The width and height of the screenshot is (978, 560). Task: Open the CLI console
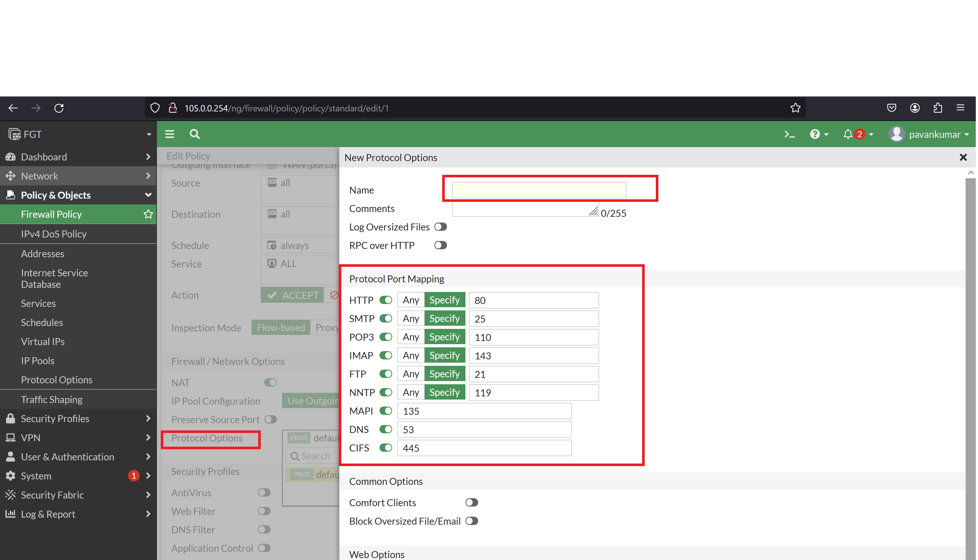click(x=790, y=134)
